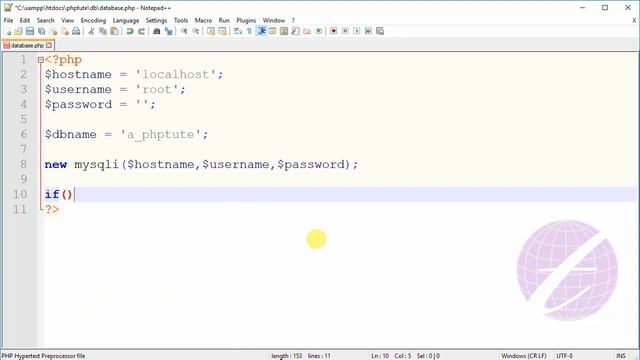
Task: Click UTF-8 encoding in the status bar
Action: 564,356
